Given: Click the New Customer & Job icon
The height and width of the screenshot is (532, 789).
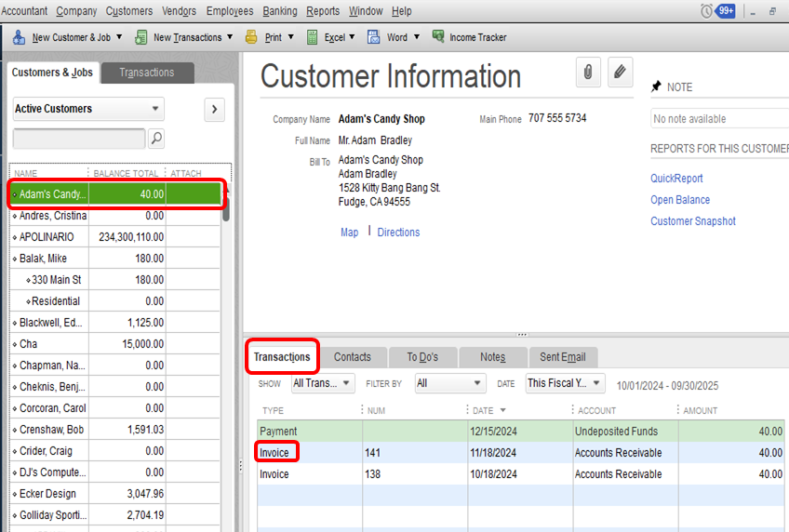Looking at the screenshot, I should point(19,37).
